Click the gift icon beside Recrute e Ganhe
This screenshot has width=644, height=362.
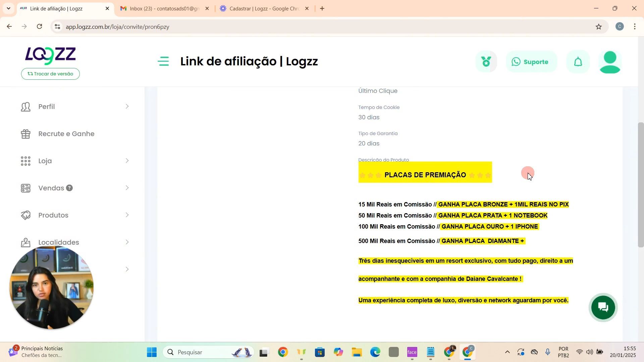(x=26, y=134)
